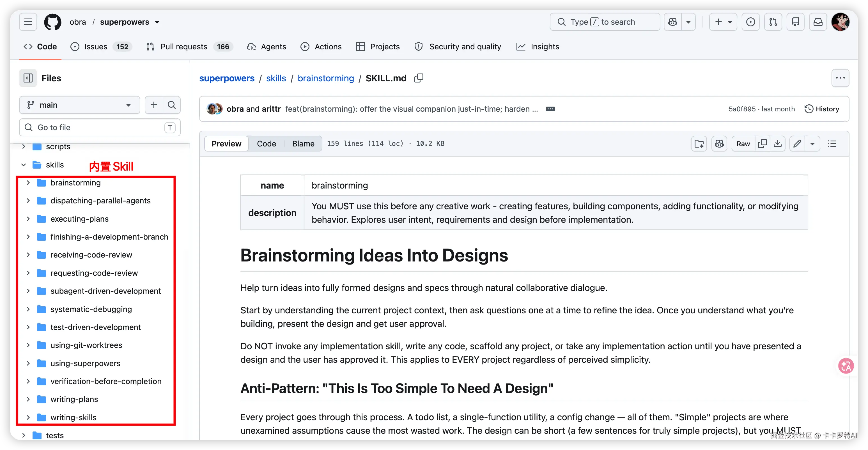Image resolution: width=868 pixels, height=450 pixels.
Task: Select the verification-before-completion folder
Action: 106,381
